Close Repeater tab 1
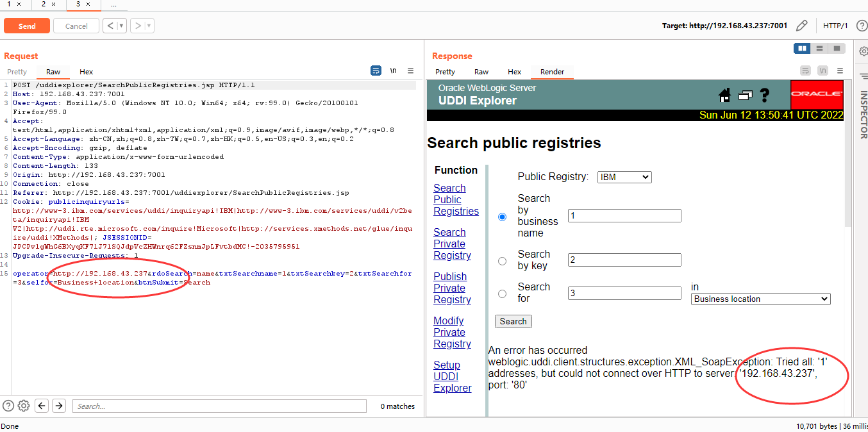868x432 pixels. coord(19,4)
